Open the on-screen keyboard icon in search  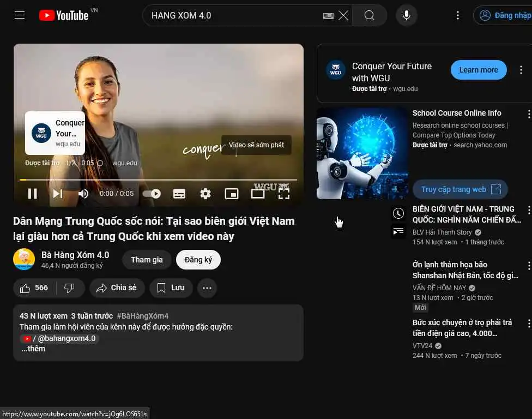tap(328, 16)
